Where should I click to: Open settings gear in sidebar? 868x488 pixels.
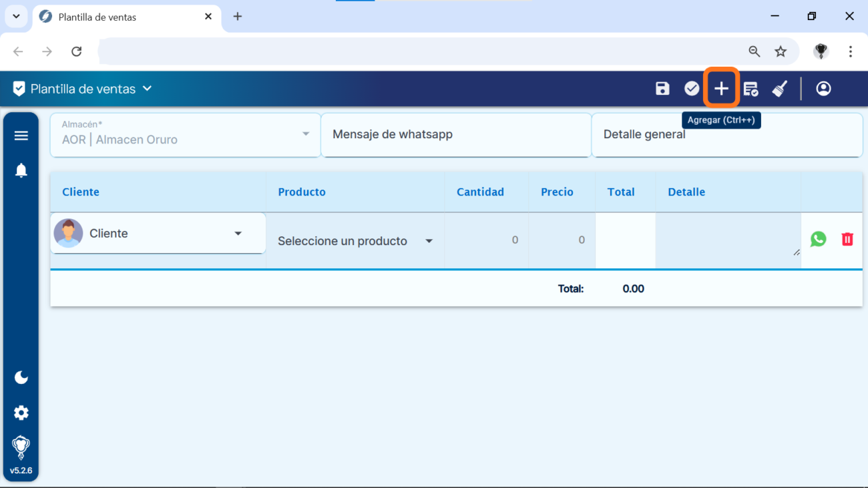(21, 413)
